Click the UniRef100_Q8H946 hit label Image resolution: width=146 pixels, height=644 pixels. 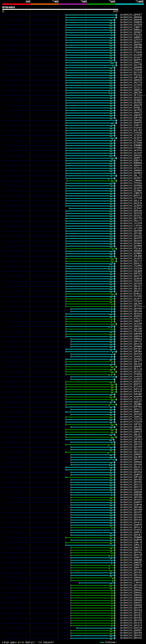tap(131, 17)
